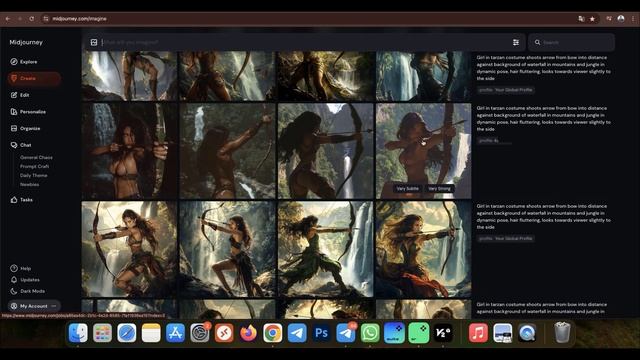Viewport: 640px width, 360px height.
Task: Open Tasks in the sidebar
Action: point(21,200)
